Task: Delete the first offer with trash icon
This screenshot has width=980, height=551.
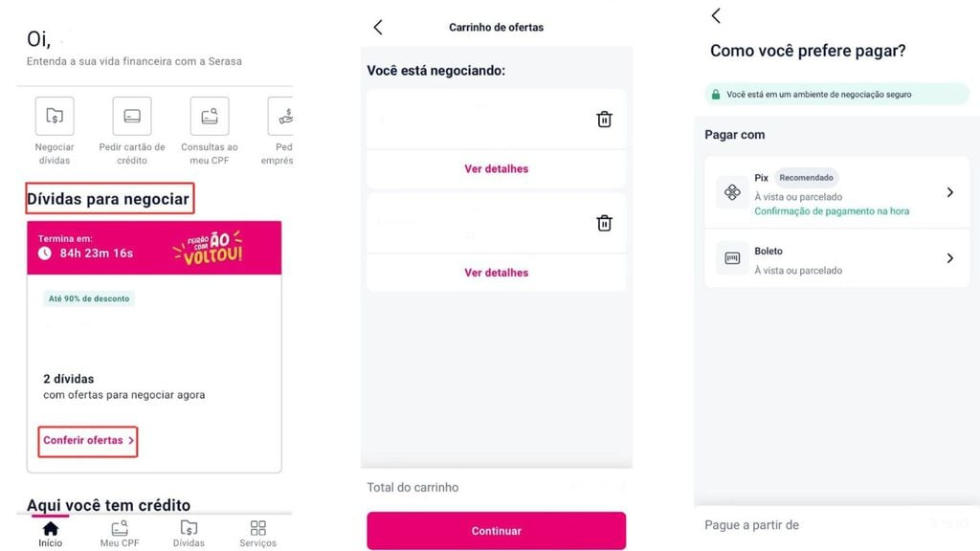Action: 604,120
